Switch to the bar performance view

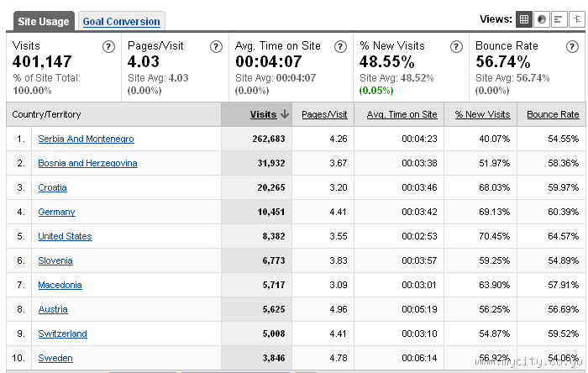[x=559, y=19]
